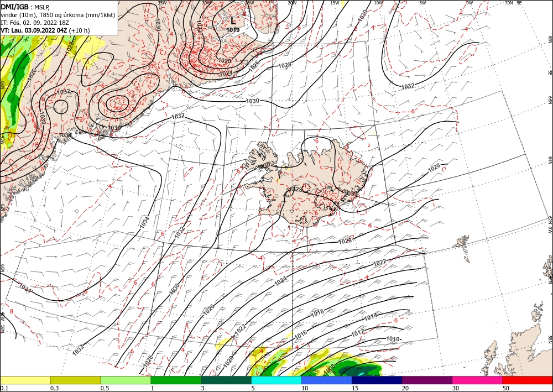Click the '70N 5E' corner grid label

(x=513, y=3)
